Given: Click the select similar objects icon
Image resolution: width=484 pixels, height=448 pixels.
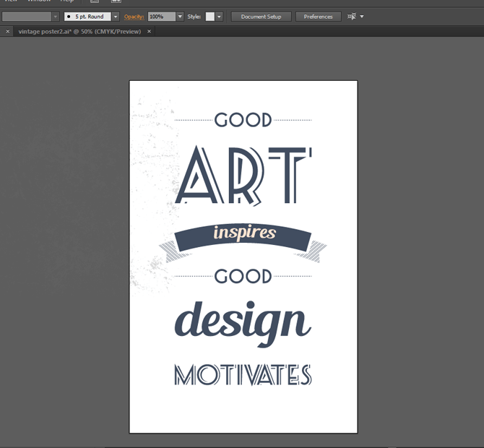Looking at the screenshot, I should [x=351, y=16].
